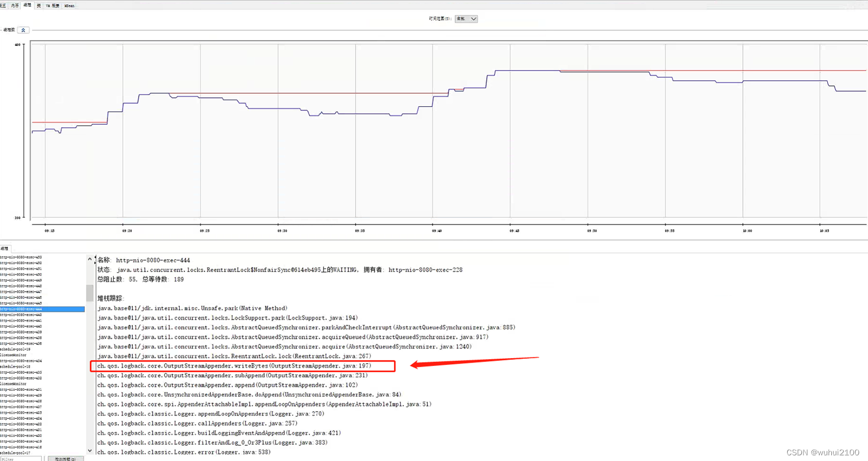Switch to the MBean tab
This screenshot has width=868, height=461.
point(69,5)
